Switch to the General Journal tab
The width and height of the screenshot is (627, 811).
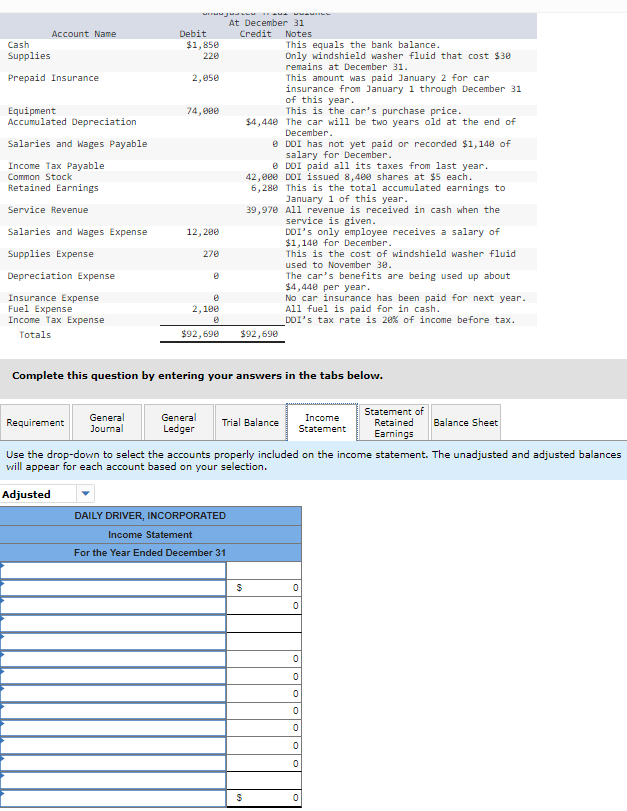(107, 423)
